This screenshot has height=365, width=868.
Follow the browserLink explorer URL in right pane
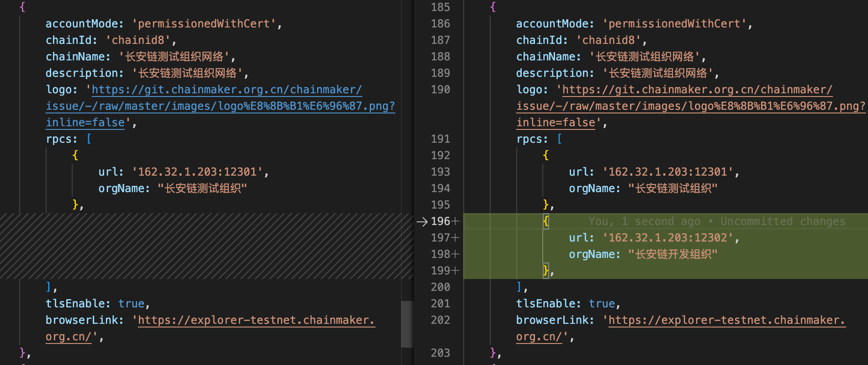tap(726, 320)
